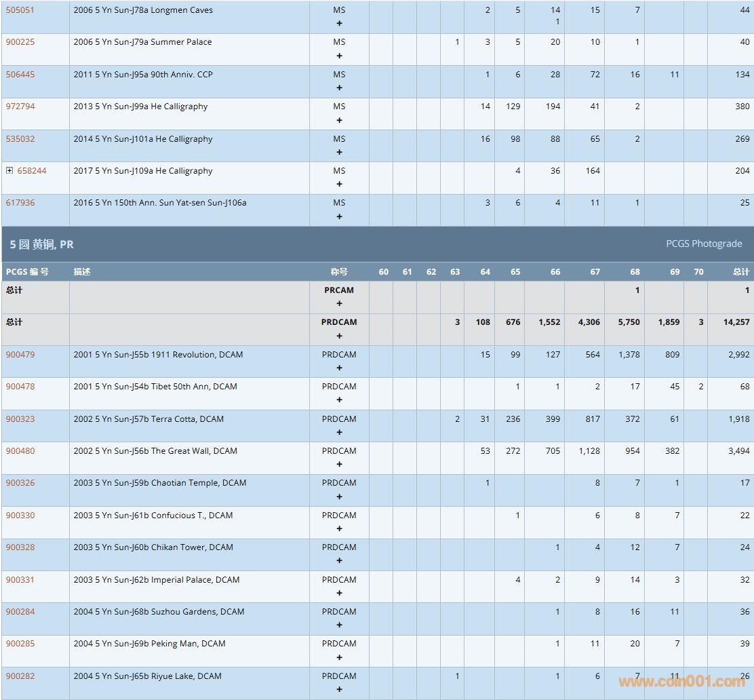
Task: Click the PCGS 编号 column header
Action: click(x=27, y=272)
